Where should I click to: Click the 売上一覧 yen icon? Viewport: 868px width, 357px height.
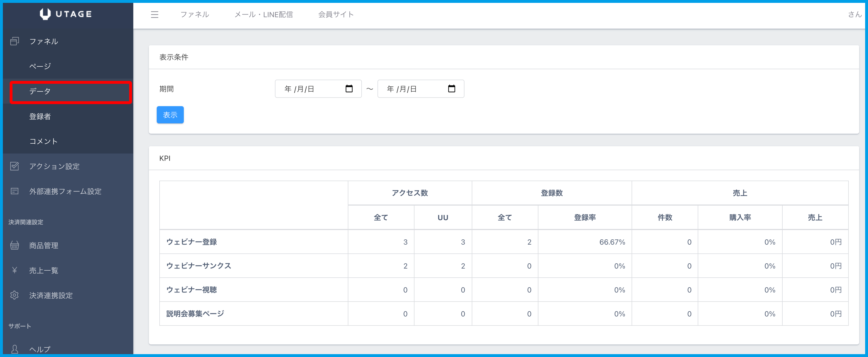coord(15,270)
